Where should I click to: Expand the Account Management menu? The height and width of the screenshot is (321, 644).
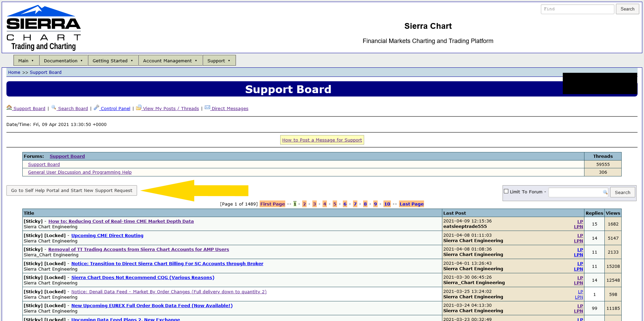(171, 61)
